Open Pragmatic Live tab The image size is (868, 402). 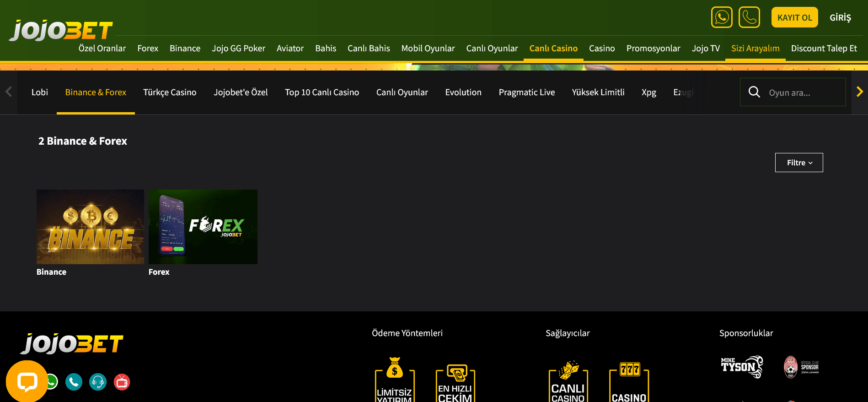pyautogui.click(x=527, y=92)
